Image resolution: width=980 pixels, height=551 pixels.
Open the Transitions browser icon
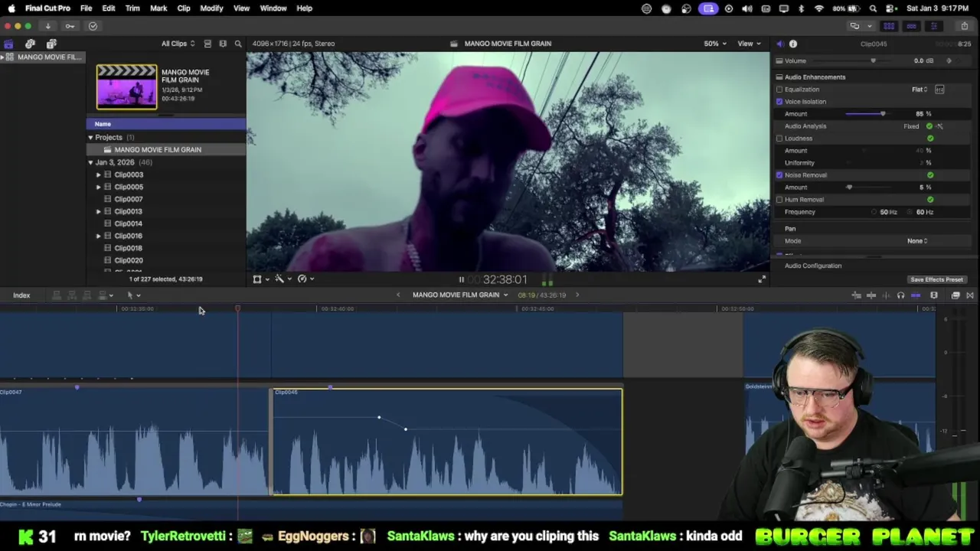point(970,295)
